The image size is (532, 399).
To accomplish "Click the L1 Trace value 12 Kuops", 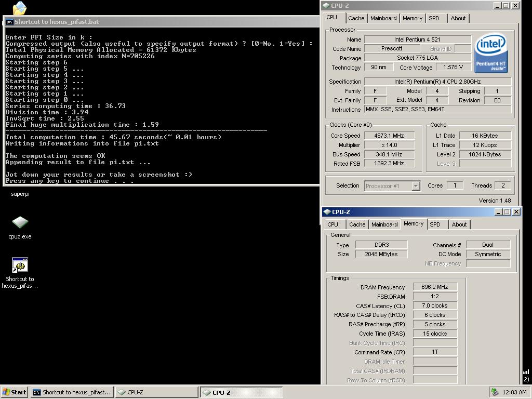I will tap(485, 145).
